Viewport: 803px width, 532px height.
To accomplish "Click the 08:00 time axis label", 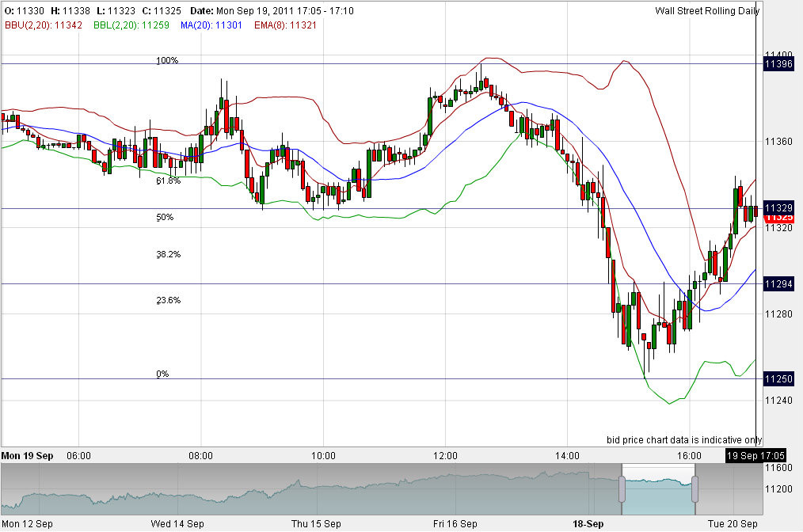I will [201, 456].
